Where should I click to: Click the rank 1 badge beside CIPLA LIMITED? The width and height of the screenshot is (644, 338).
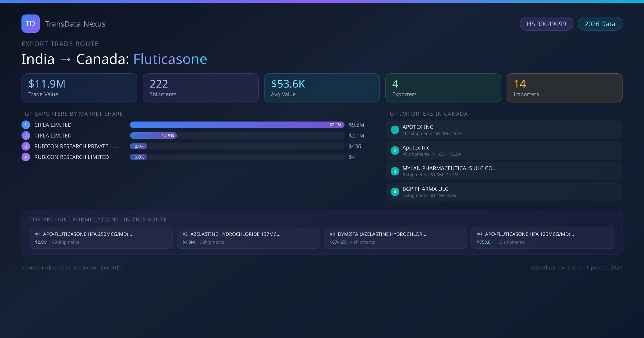coord(26,125)
